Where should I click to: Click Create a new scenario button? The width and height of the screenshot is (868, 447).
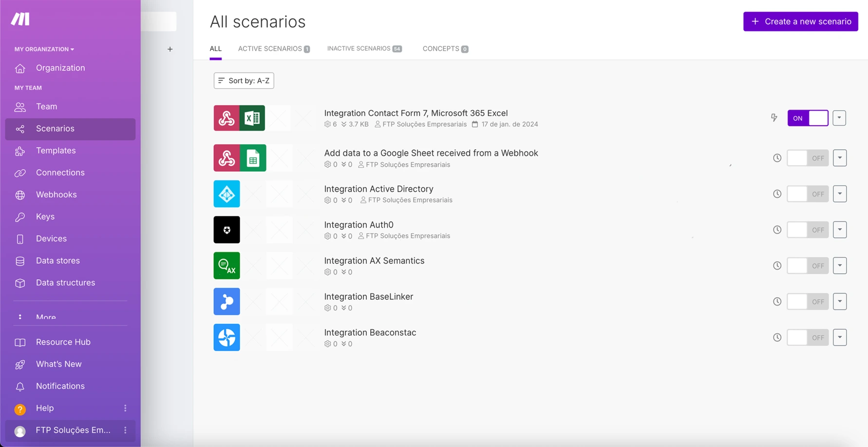[x=800, y=21]
